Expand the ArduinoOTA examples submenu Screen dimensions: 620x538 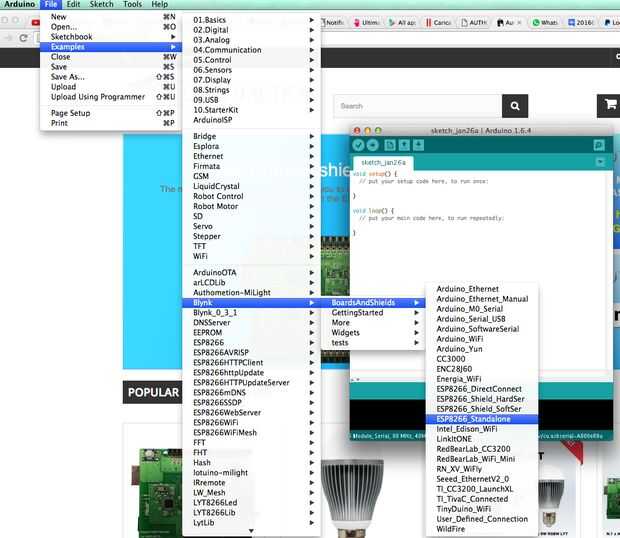[251, 272]
